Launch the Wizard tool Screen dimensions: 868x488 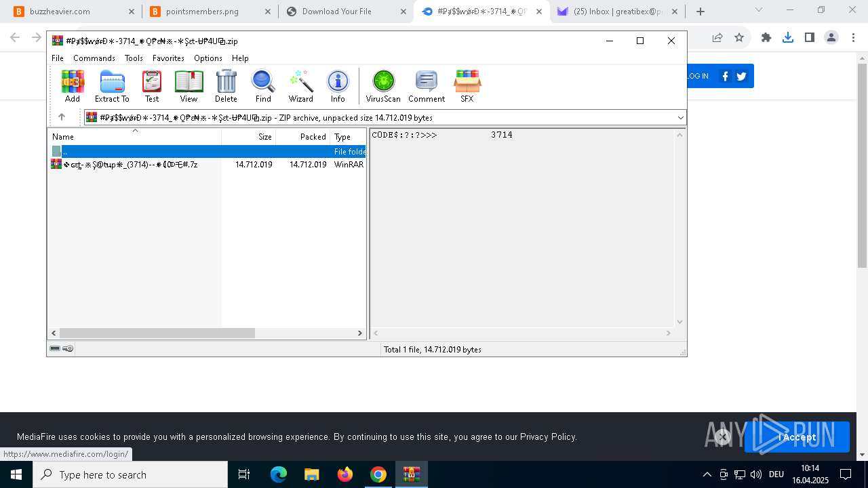pos(301,87)
